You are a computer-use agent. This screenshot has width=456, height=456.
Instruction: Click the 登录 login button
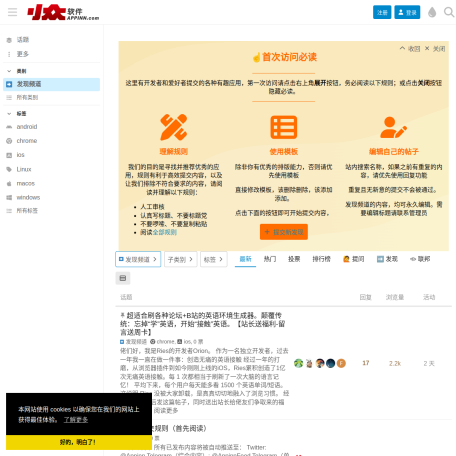(407, 12)
